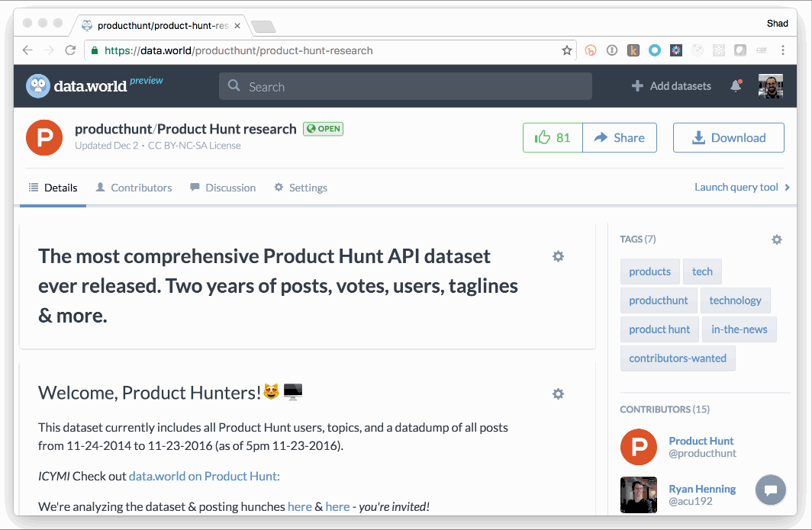The height and width of the screenshot is (530, 812).
Task: Click the gear icon beside Welcome section
Action: tap(558, 393)
